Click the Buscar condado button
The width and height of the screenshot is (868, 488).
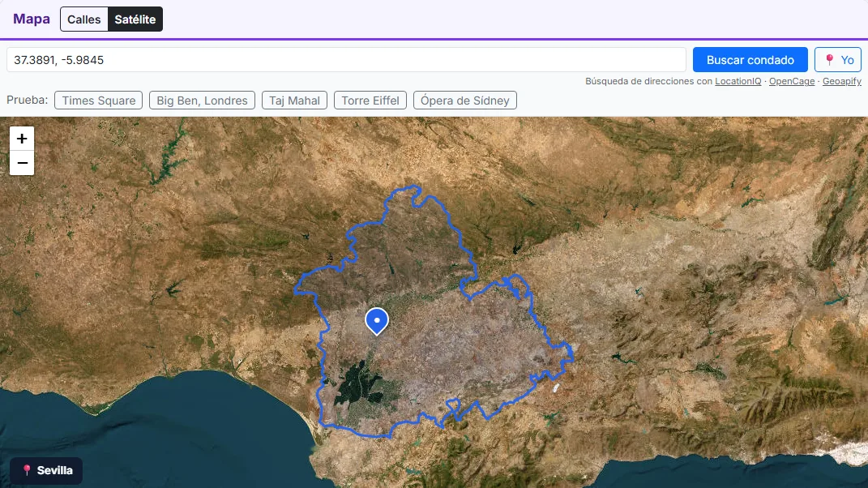[750, 60]
